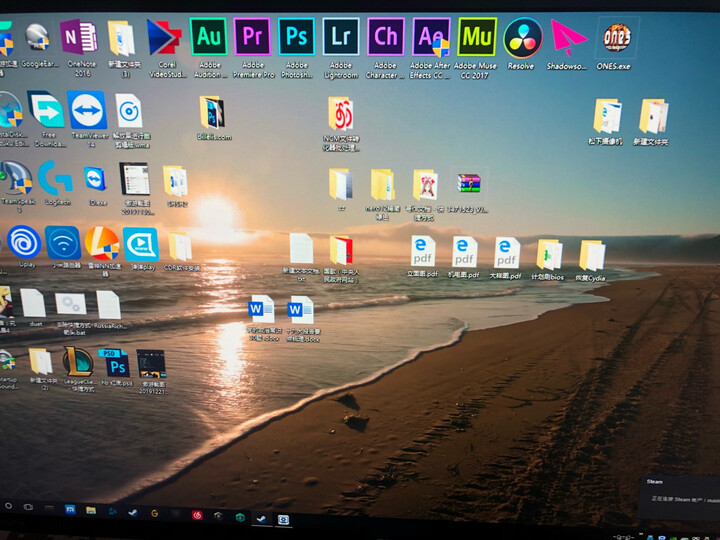This screenshot has height=540, width=720.
Task: Open DaVinci Resolve desktop shortcut
Action: (522, 38)
